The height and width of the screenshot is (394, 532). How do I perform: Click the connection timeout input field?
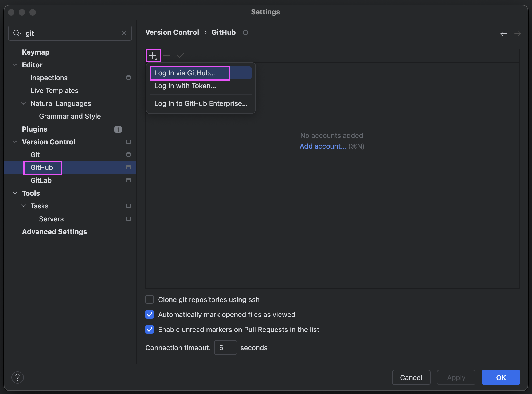click(225, 347)
